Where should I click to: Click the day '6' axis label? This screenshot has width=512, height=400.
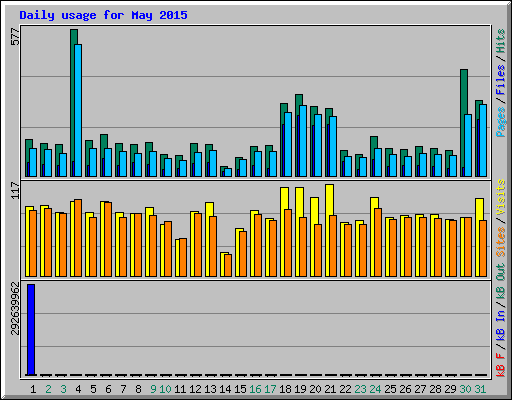[108, 389]
